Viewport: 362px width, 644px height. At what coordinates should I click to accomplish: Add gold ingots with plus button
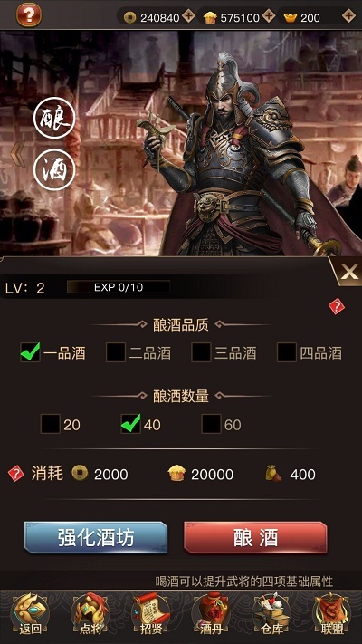(348, 16)
